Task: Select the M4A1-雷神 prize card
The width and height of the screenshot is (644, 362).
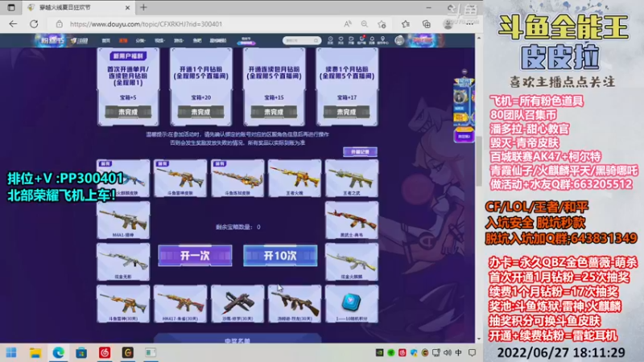Action: 123,220
